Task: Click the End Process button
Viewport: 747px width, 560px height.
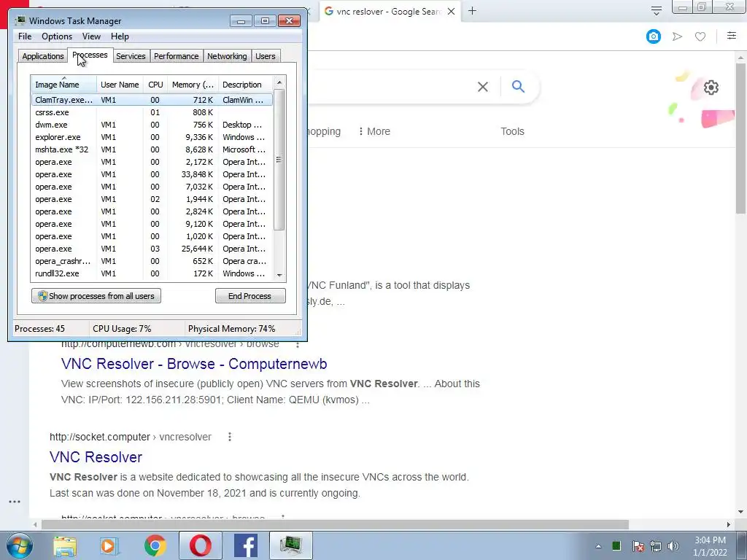Action: tap(250, 296)
